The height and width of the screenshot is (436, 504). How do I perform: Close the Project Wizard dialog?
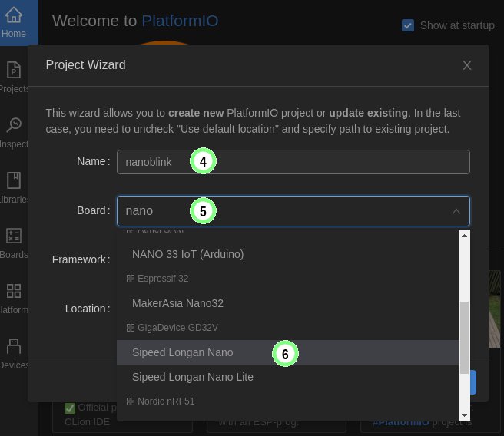(x=466, y=65)
